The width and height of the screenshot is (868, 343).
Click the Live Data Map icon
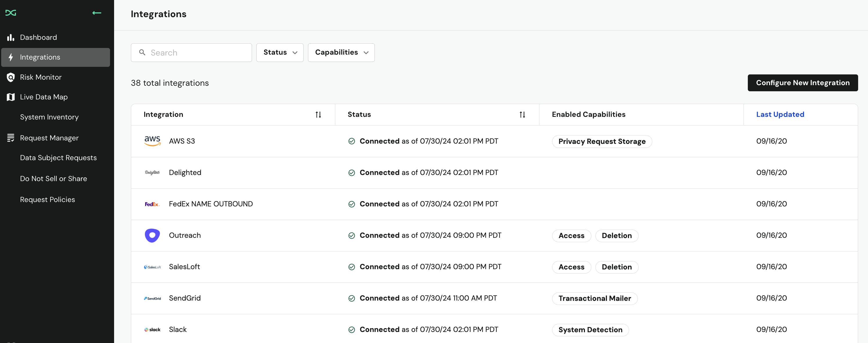[x=11, y=97]
